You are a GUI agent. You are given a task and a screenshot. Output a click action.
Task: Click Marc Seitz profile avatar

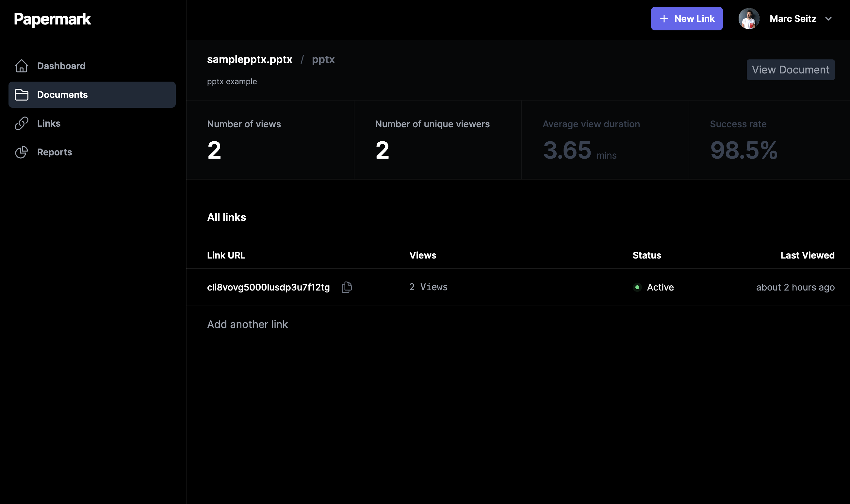tap(749, 19)
